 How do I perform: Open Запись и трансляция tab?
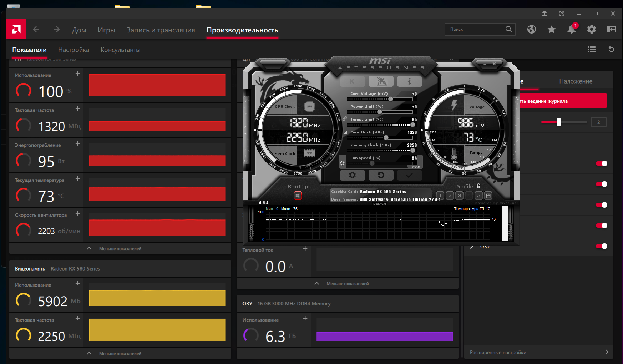pos(161,30)
